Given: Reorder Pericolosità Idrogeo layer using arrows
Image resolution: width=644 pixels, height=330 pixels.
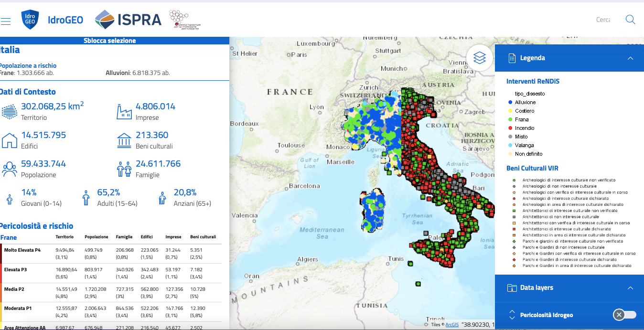Looking at the screenshot, I should click(x=512, y=314).
